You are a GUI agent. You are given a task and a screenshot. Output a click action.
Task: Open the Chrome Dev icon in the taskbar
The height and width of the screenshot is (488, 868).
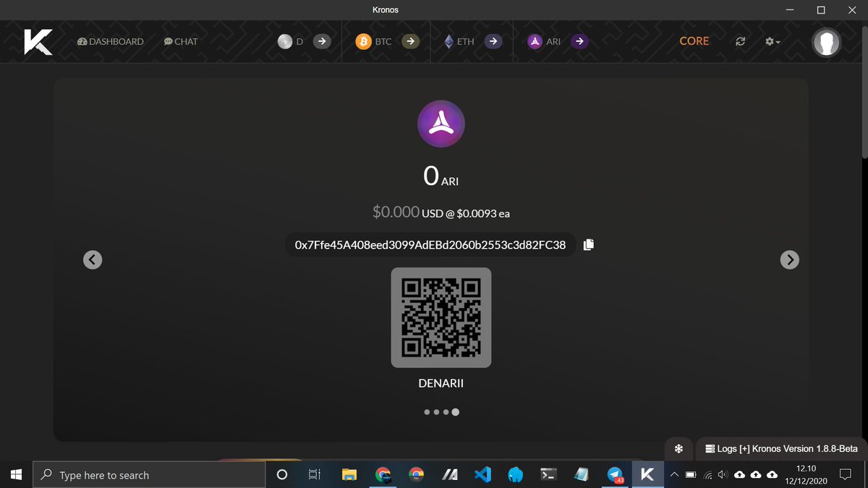416,475
